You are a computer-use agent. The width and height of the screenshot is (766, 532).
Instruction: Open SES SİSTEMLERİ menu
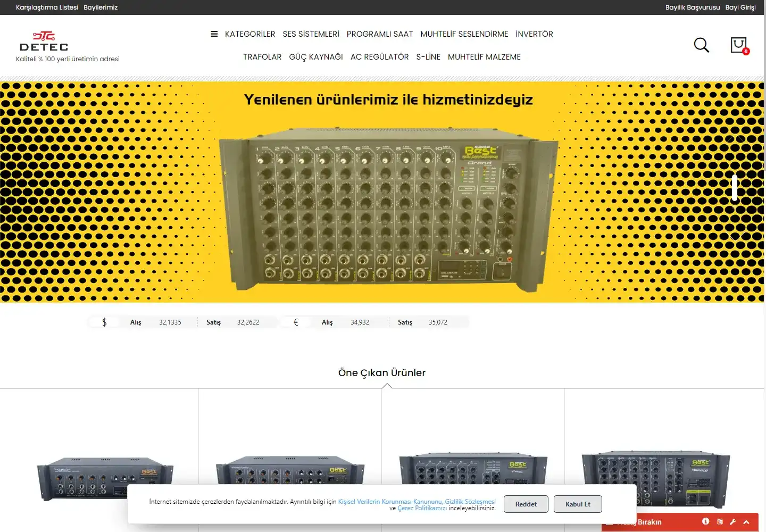(x=311, y=34)
